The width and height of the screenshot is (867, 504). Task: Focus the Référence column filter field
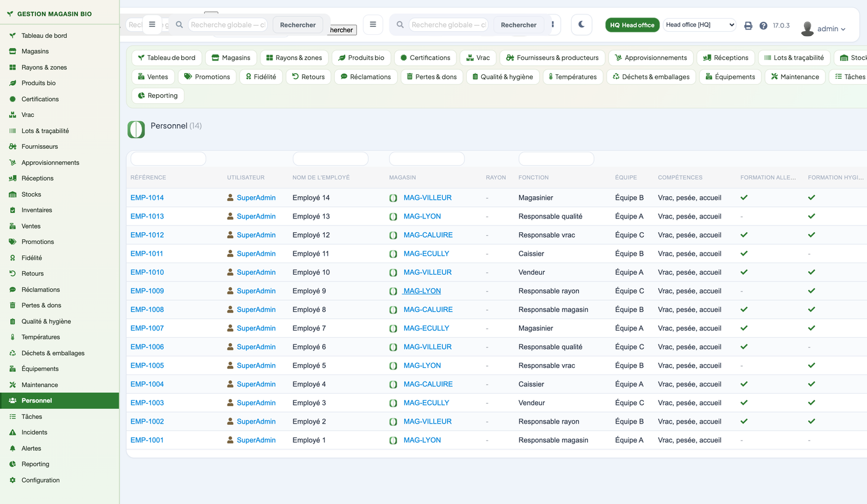(x=168, y=159)
